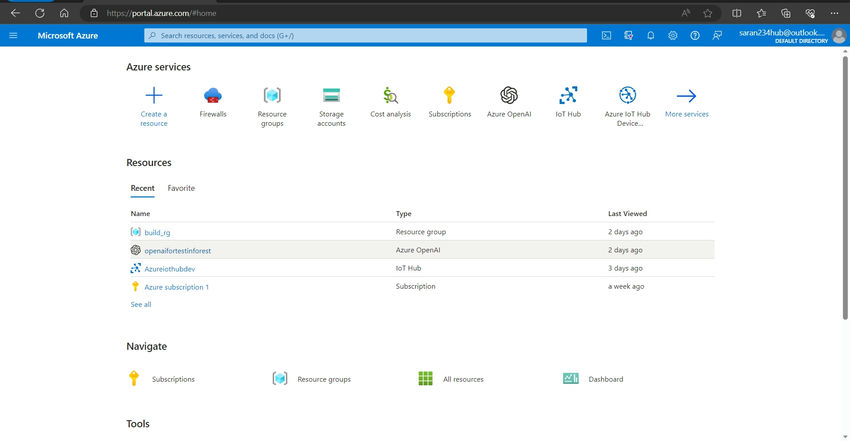Click the browser address bar URL

click(162, 13)
